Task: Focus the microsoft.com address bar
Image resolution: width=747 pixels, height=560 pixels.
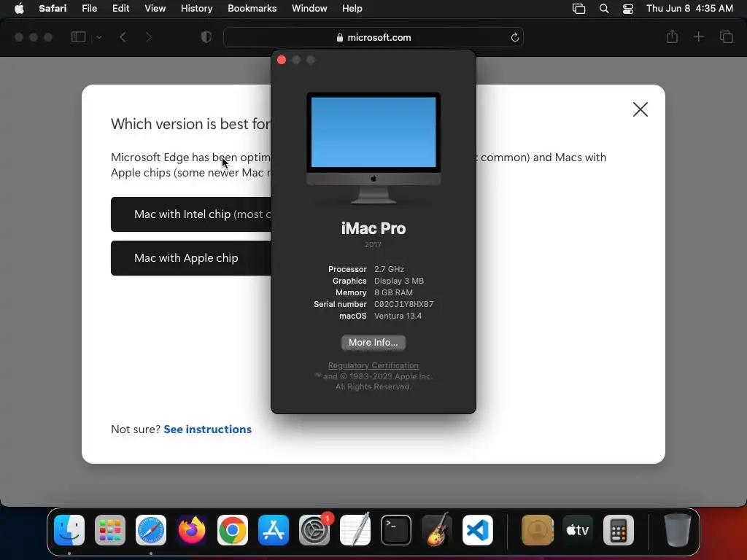Action: [x=373, y=37]
